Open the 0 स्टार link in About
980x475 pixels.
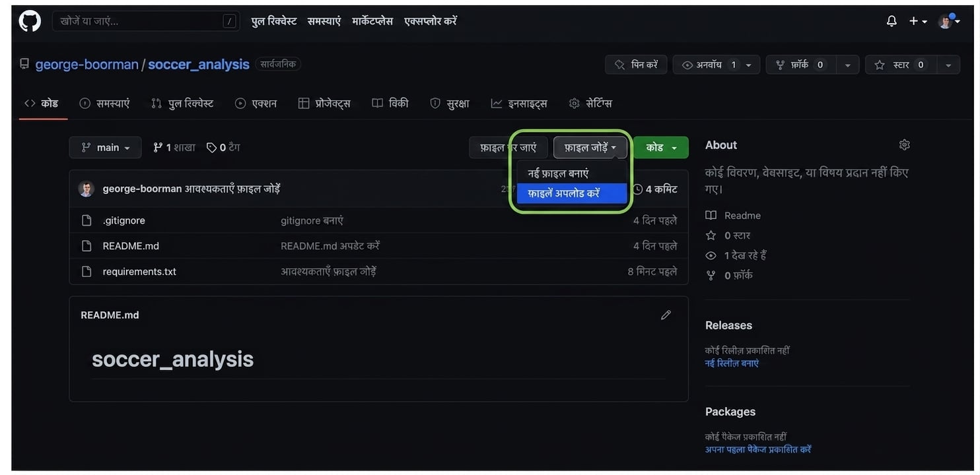[728, 236]
